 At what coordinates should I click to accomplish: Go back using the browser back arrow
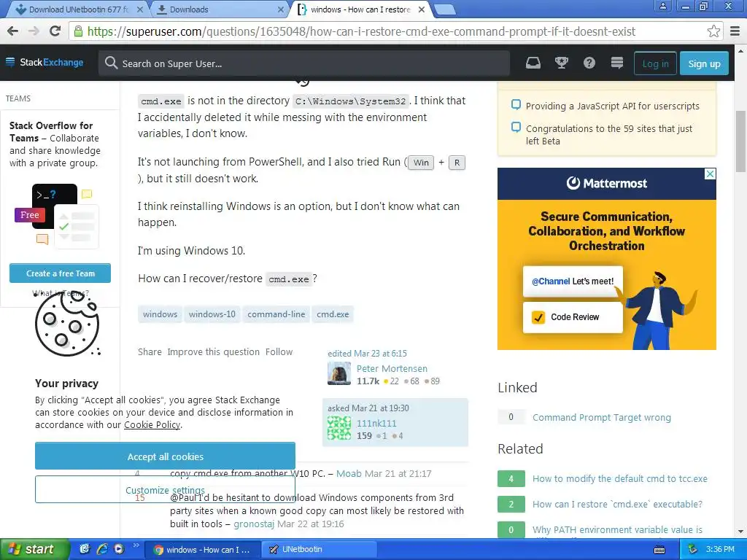pyautogui.click(x=13, y=31)
